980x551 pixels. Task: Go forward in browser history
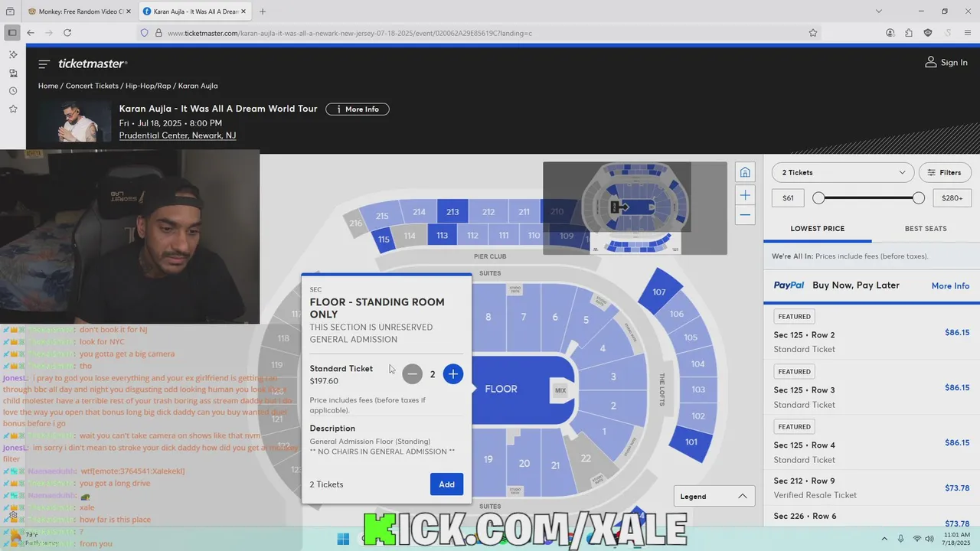49,33
